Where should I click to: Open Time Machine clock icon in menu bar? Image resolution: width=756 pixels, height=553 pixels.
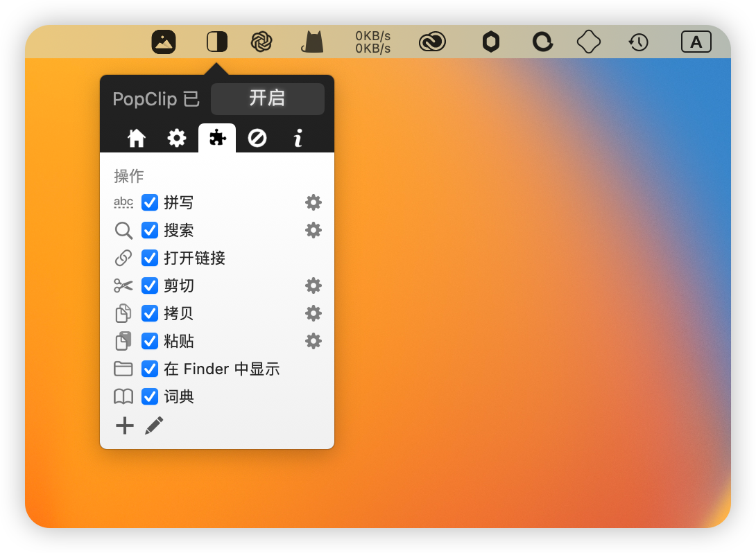(x=638, y=42)
